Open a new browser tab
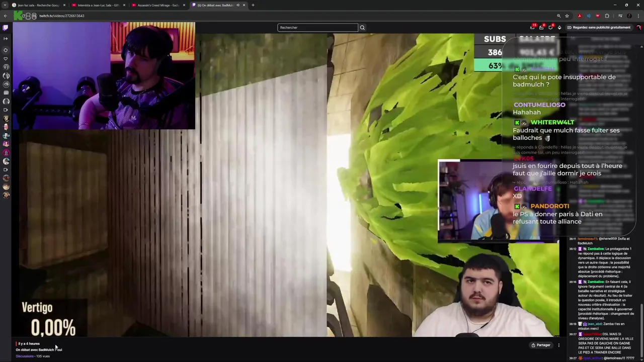 point(253,5)
